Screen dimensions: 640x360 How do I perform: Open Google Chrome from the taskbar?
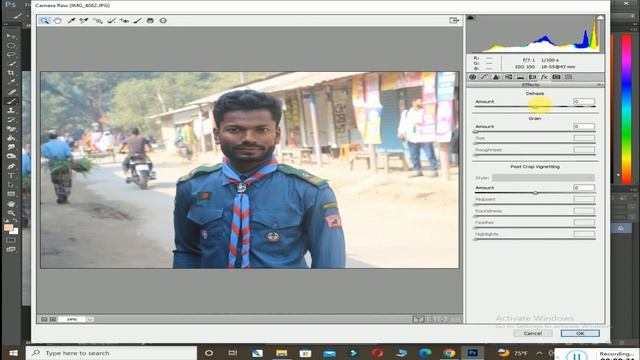click(x=449, y=353)
